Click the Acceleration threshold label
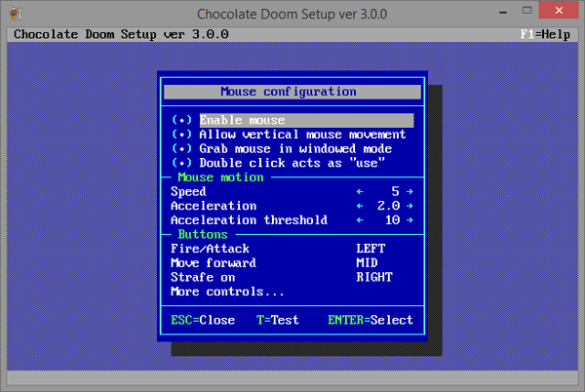585x392 pixels. pyautogui.click(x=249, y=220)
